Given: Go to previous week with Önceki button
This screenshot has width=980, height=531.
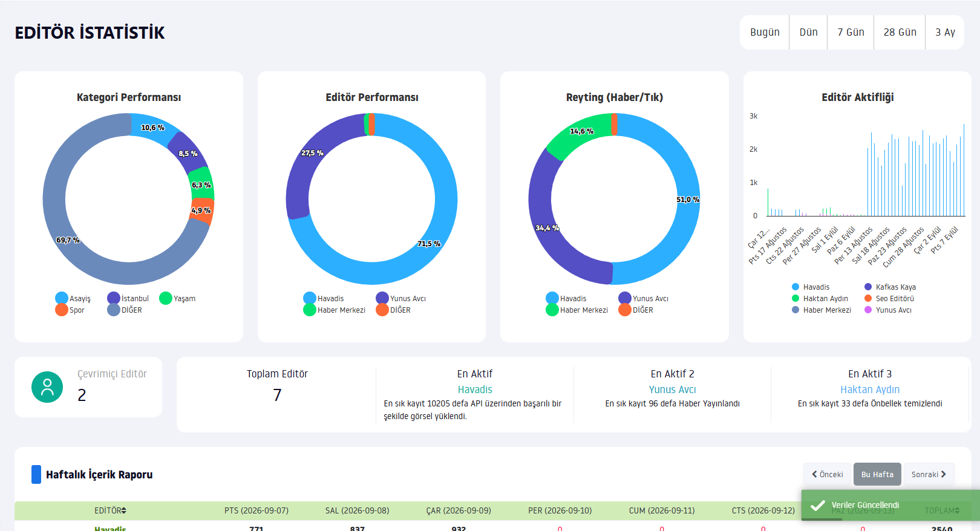Looking at the screenshot, I should click(827, 474).
